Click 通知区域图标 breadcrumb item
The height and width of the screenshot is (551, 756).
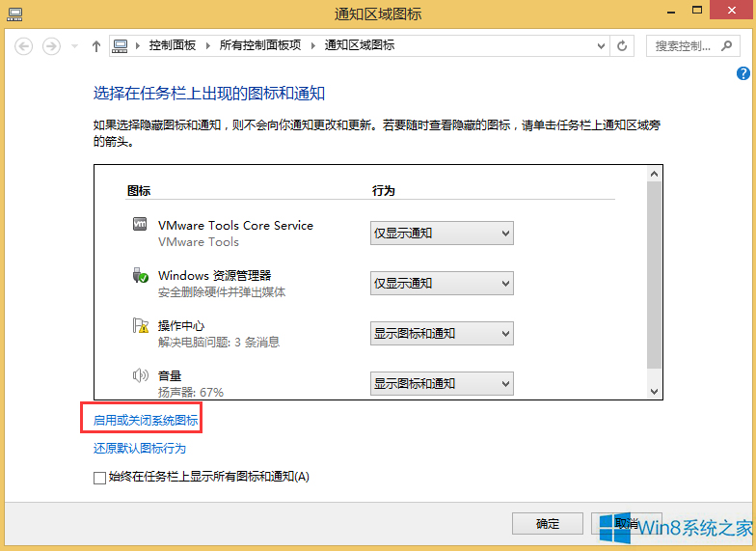point(360,45)
